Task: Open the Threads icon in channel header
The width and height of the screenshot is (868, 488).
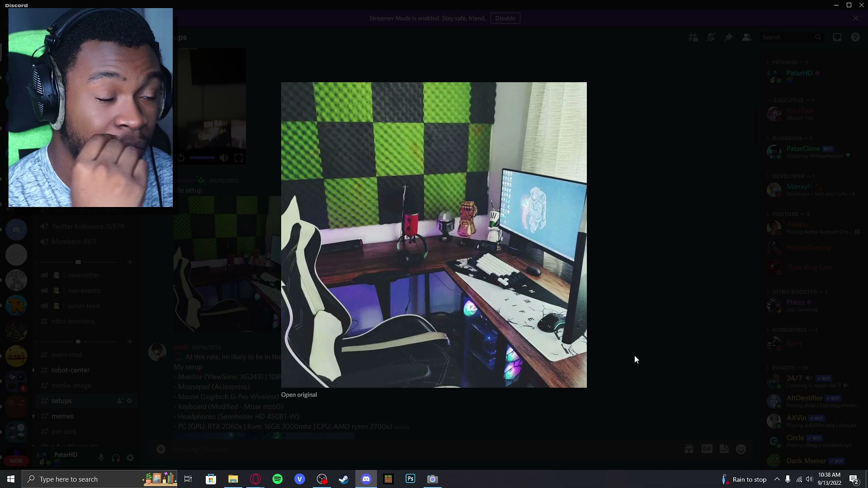Action: click(693, 38)
